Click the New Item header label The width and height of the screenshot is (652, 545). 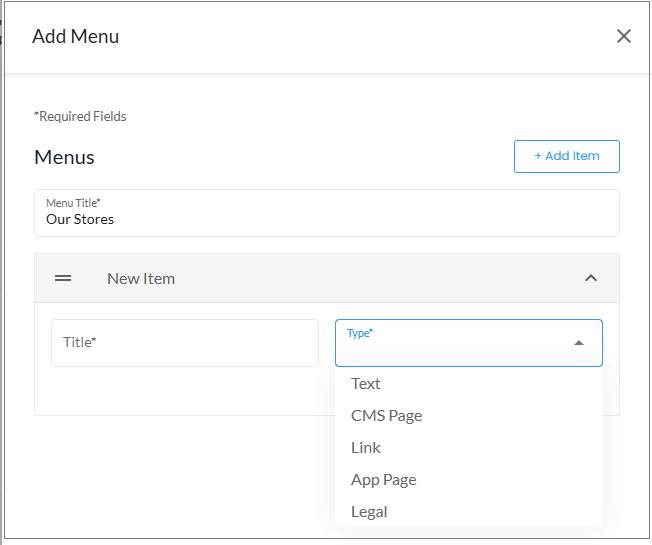(x=141, y=278)
